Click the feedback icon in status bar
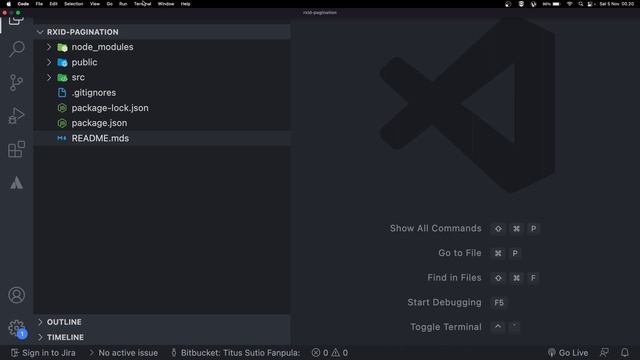Screen dimensions: 640x360 coord(604,352)
